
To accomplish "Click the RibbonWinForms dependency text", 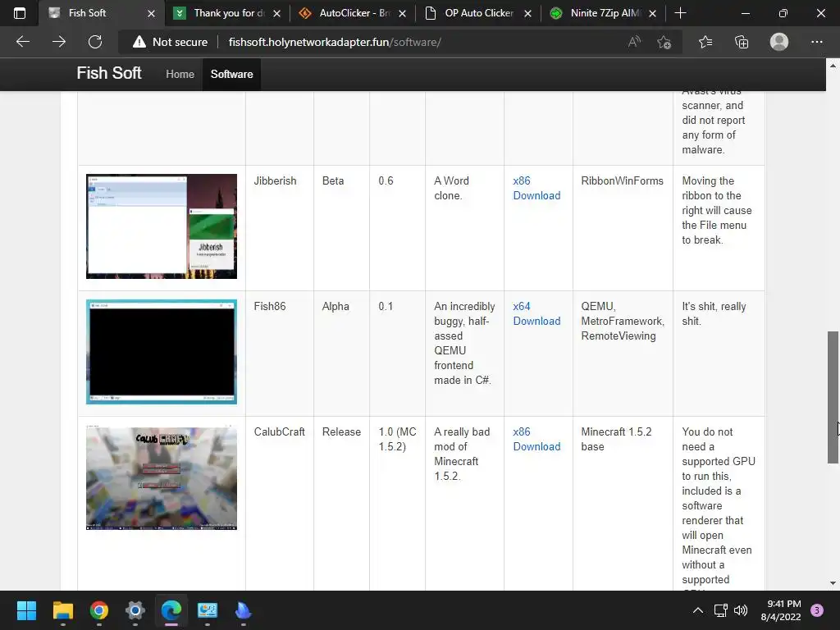I will tap(622, 180).
